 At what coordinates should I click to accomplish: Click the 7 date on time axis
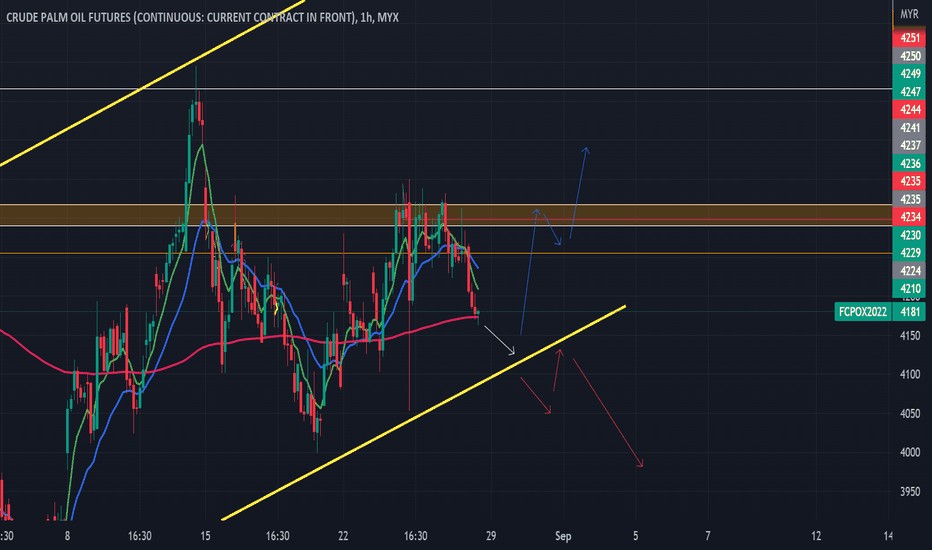[707, 536]
